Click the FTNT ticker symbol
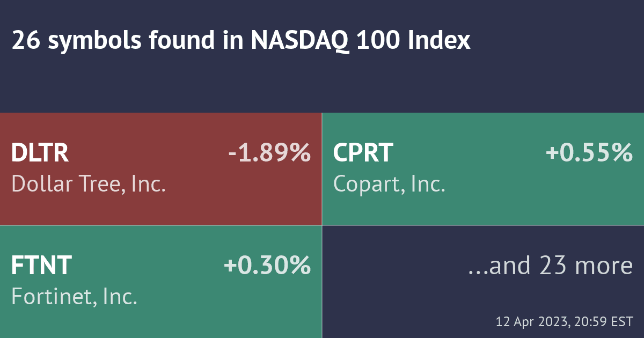This screenshot has width=644, height=338. click(x=42, y=266)
